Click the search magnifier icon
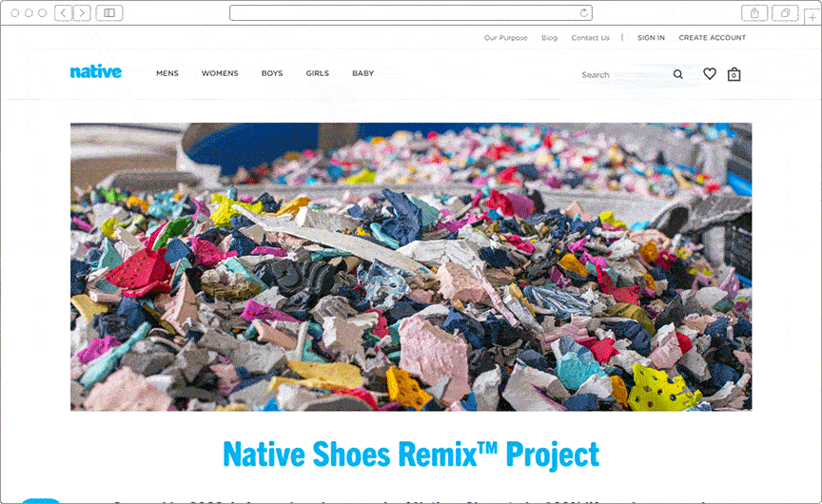 point(677,74)
